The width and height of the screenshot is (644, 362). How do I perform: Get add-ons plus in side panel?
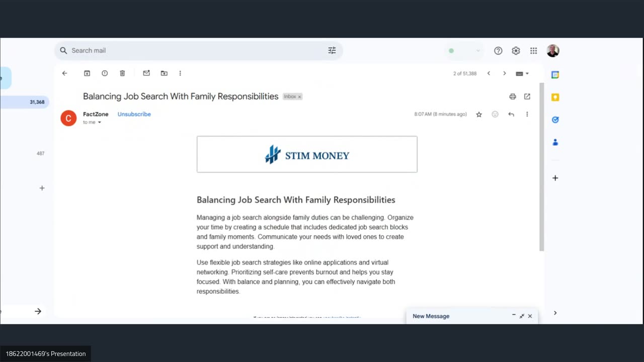(x=555, y=178)
